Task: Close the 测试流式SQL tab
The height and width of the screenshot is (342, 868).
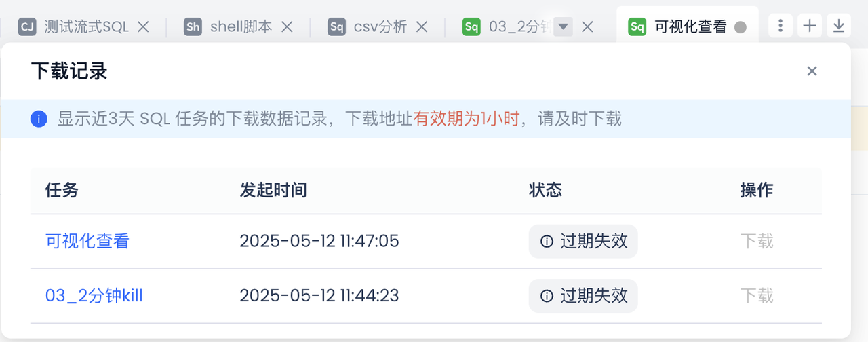Action: tap(143, 26)
